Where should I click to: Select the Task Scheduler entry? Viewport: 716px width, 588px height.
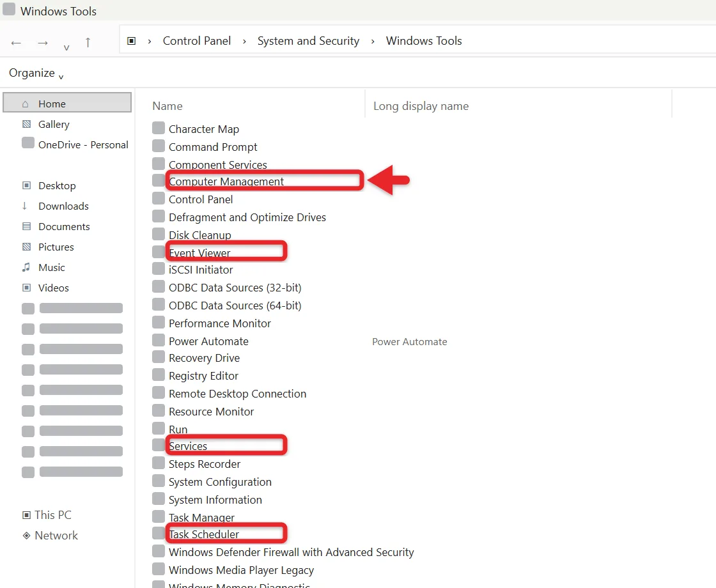point(204,534)
